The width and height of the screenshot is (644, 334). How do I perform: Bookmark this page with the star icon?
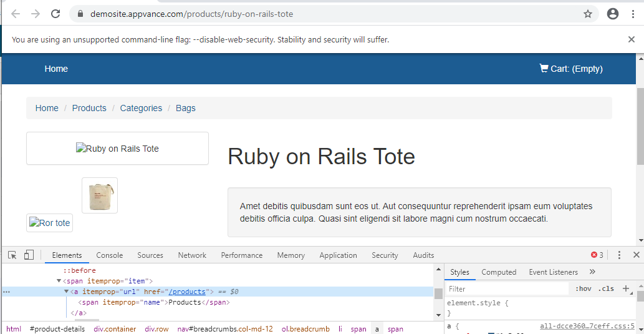pyautogui.click(x=588, y=14)
